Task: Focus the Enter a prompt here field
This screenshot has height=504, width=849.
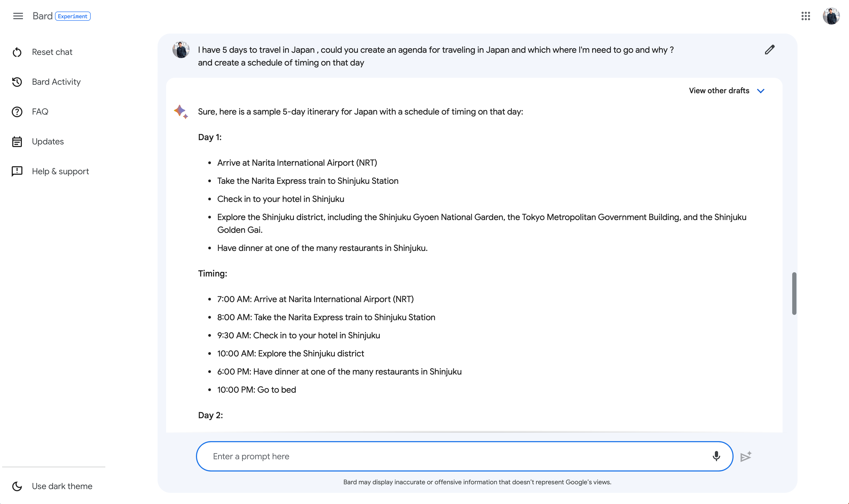Action: tap(455, 456)
